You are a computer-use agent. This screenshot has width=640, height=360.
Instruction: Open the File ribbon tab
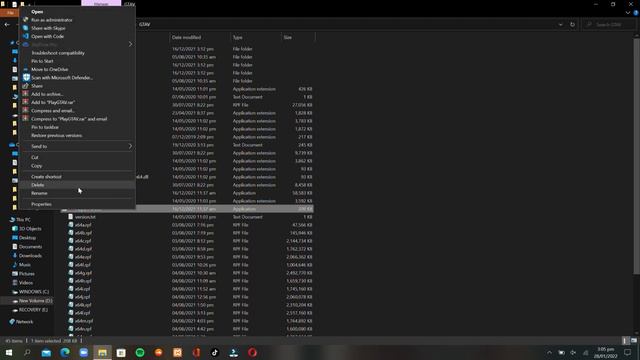(10, 13)
